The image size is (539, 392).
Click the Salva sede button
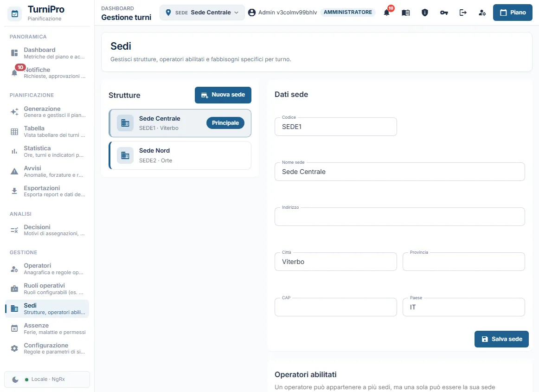pyautogui.click(x=501, y=339)
